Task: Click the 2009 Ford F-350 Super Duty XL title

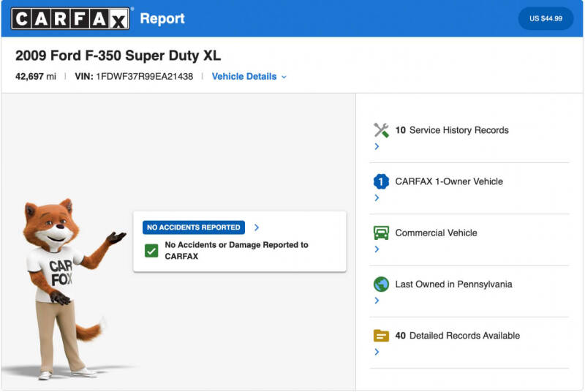Action: pos(118,56)
